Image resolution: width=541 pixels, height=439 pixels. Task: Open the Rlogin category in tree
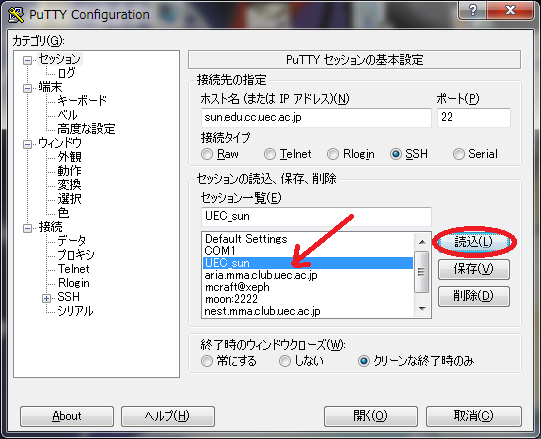coord(74,283)
